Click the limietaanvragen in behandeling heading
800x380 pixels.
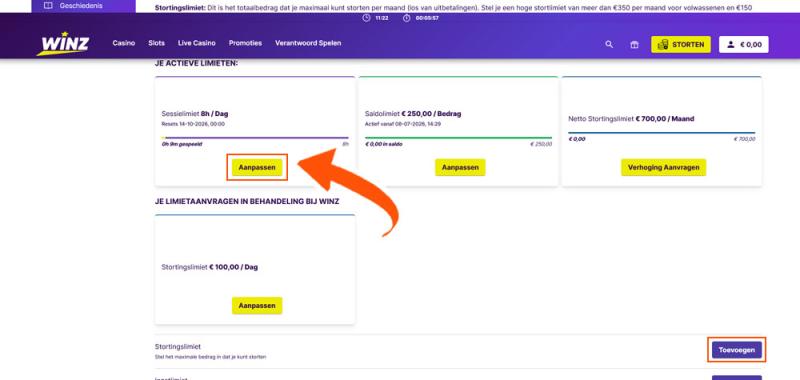click(247, 201)
